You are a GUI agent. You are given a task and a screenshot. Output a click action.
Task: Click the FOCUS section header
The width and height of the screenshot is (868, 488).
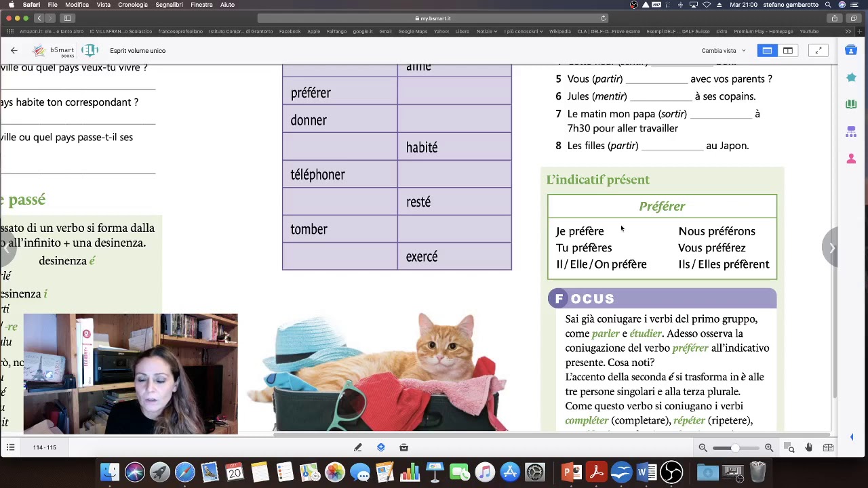click(662, 298)
